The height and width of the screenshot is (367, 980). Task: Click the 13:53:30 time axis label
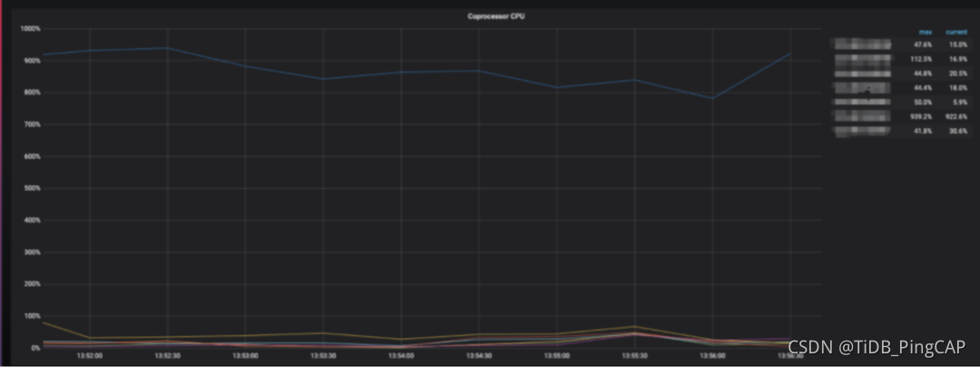point(323,356)
